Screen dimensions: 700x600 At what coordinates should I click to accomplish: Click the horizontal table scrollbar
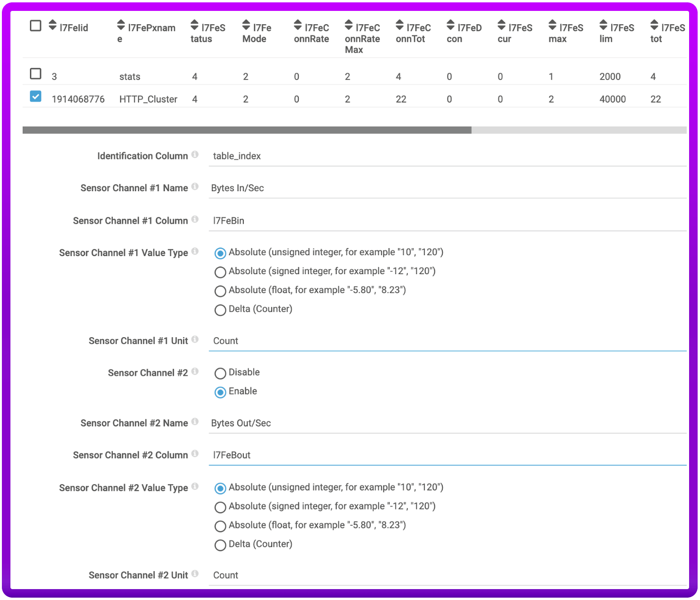247,130
